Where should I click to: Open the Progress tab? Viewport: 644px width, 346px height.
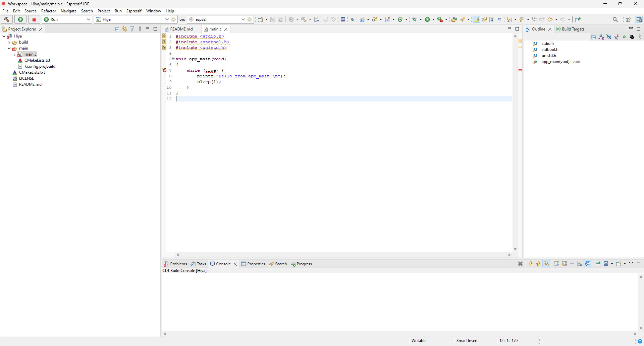(x=301, y=264)
